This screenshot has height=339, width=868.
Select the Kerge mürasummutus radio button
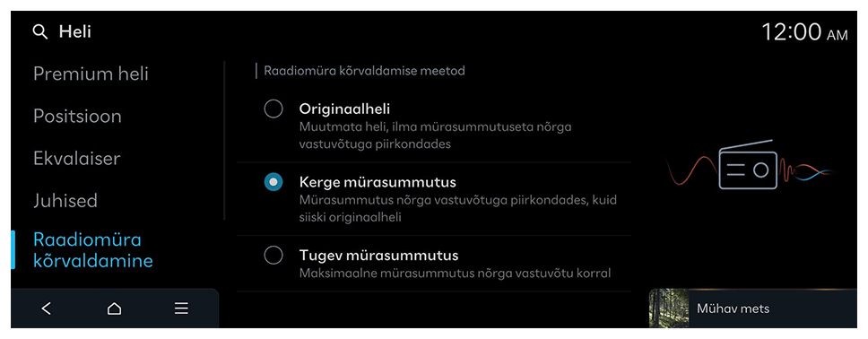[x=273, y=182]
